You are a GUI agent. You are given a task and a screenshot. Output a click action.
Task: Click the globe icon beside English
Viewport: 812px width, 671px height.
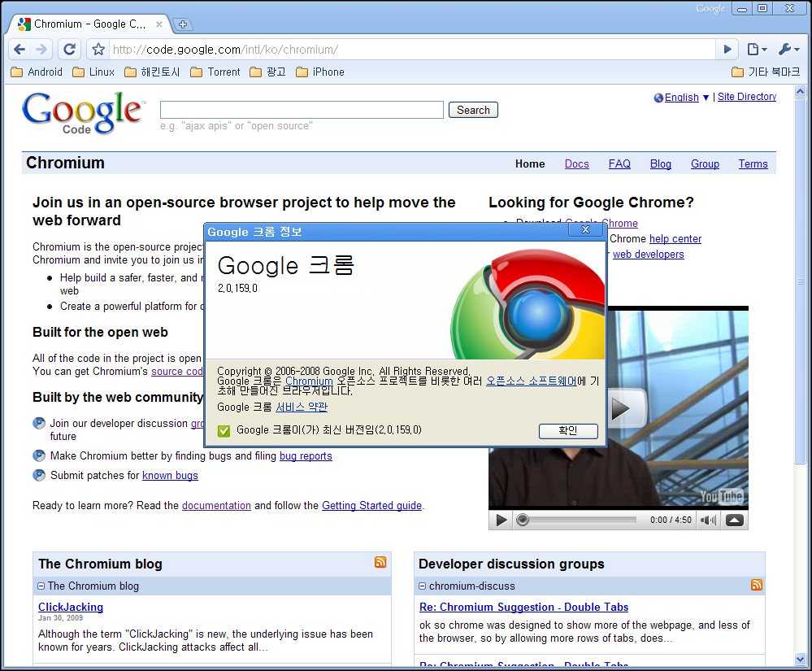[x=658, y=98]
